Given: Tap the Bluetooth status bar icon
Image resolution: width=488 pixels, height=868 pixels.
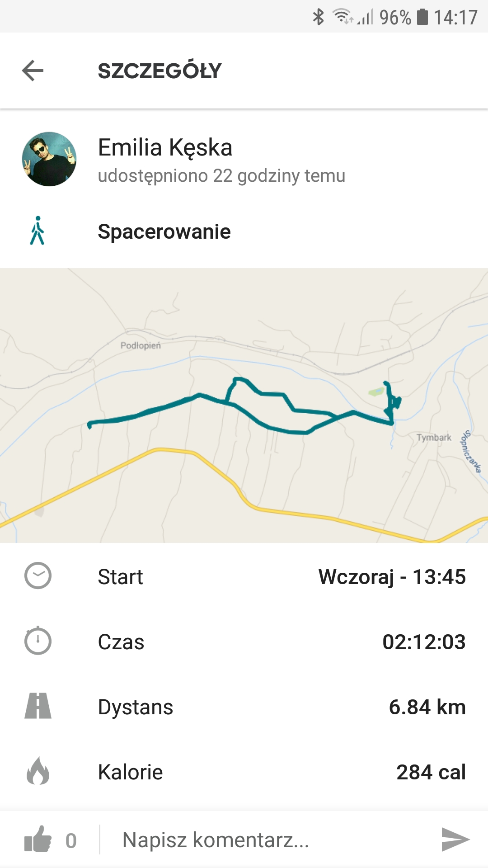Looking at the screenshot, I should tap(319, 17).
